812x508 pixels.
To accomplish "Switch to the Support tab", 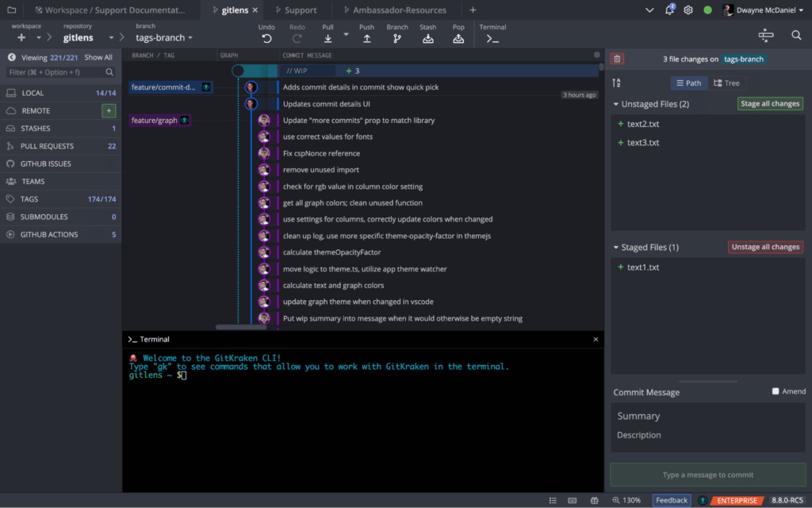I will click(299, 10).
